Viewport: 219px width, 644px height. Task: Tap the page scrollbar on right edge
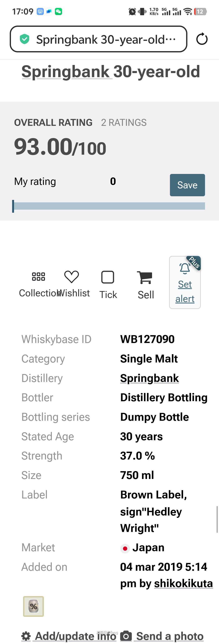click(217, 519)
